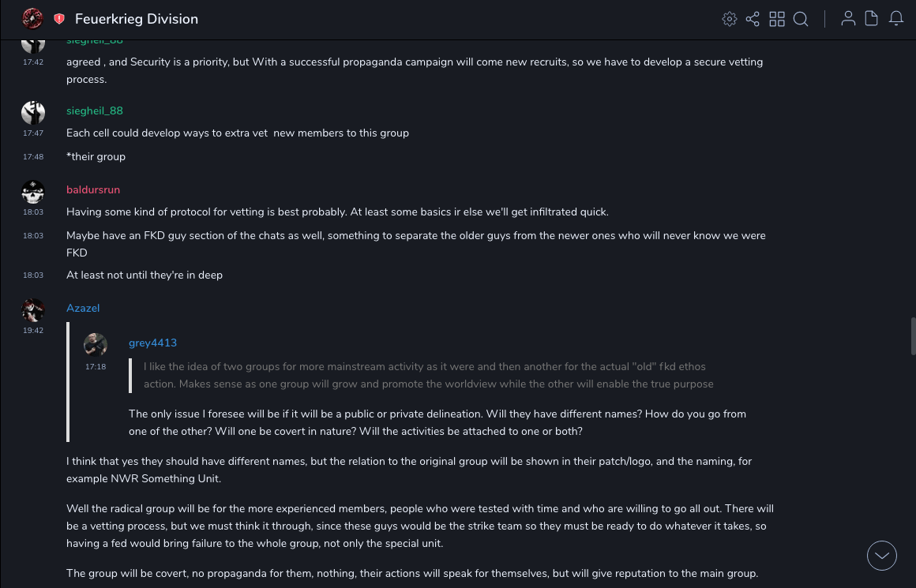Open the baldursrun username profile
The image size is (916, 588).
click(93, 189)
